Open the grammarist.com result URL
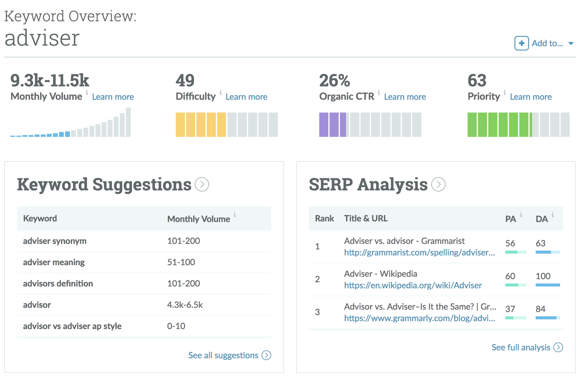This screenshot has height=382, width=588. point(419,252)
